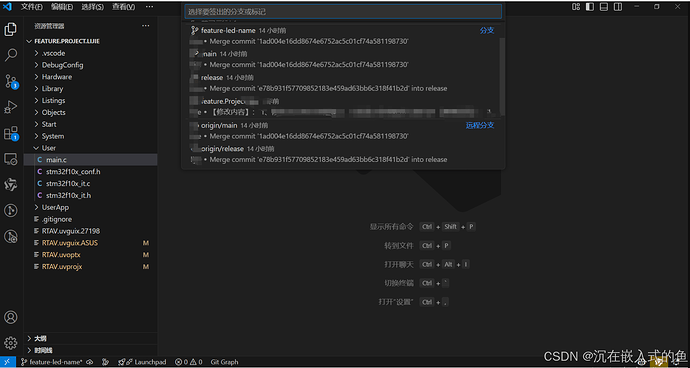690x368 pixels.
Task: Open Remote Explorer icon in activity bar
Action: pyautogui.click(x=11, y=159)
